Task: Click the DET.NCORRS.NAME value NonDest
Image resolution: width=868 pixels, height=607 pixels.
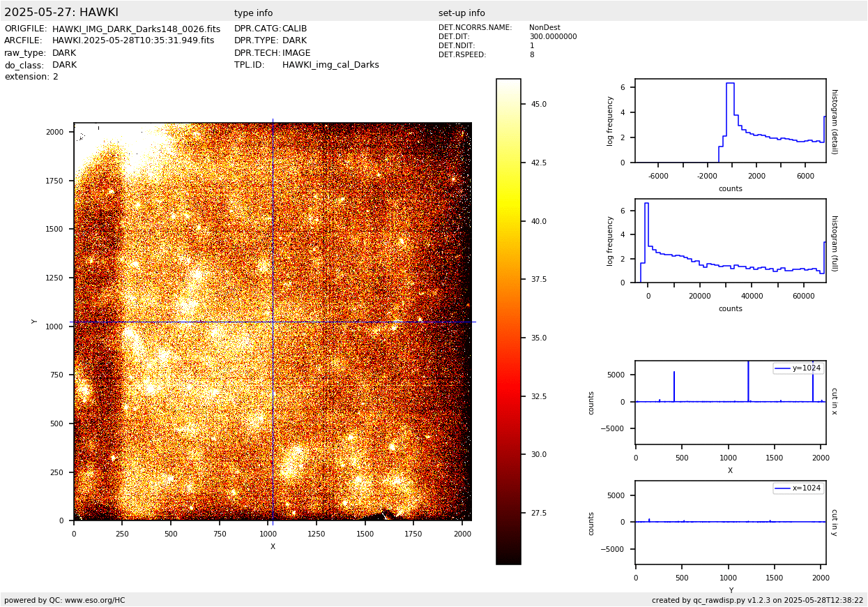Action: tap(545, 28)
